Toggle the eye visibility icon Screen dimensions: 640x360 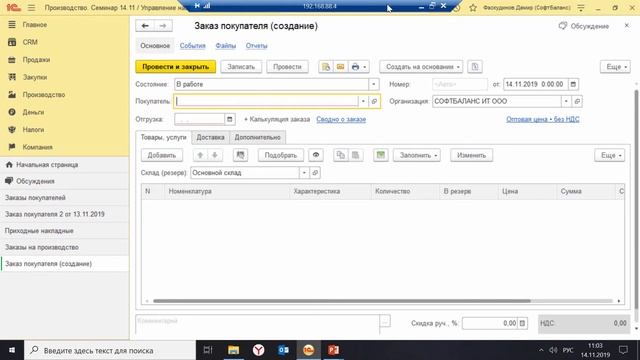point(316,155)
